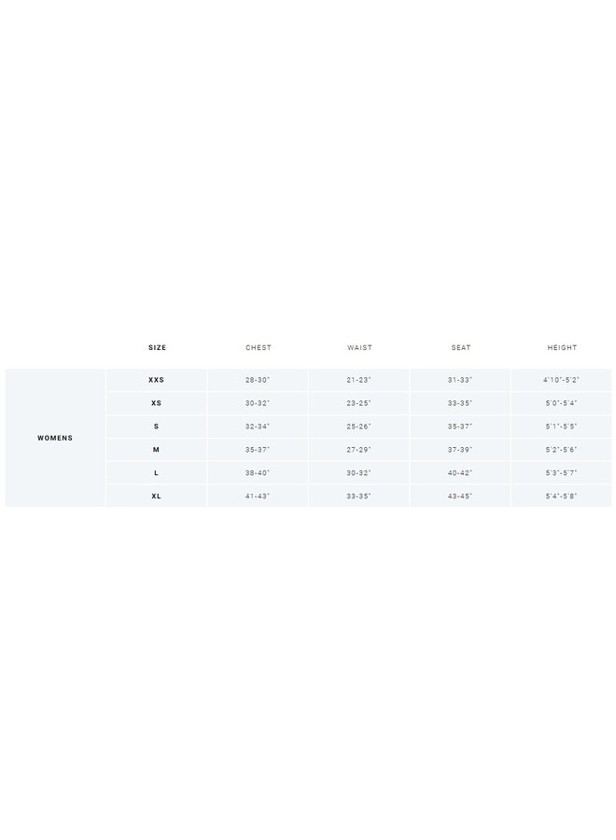Click the XXS chest value 28-30"

tap(258, 380)
